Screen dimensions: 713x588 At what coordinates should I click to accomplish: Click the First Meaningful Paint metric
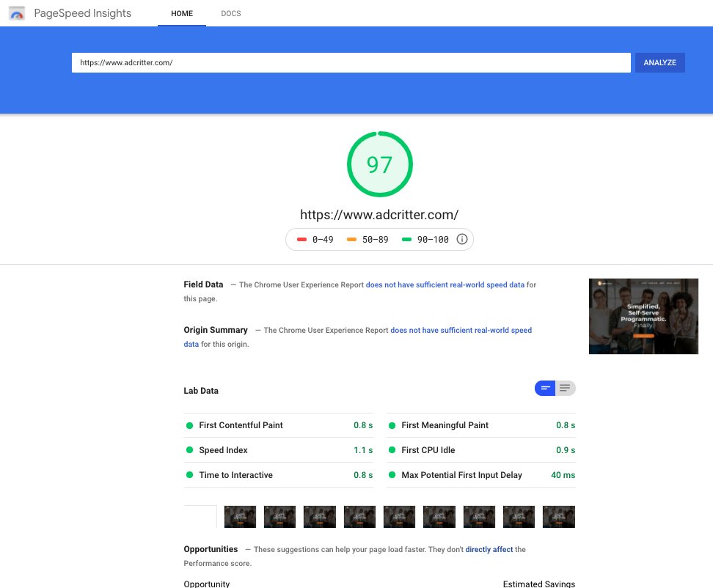pyautogui.click(x=481, y=425)
